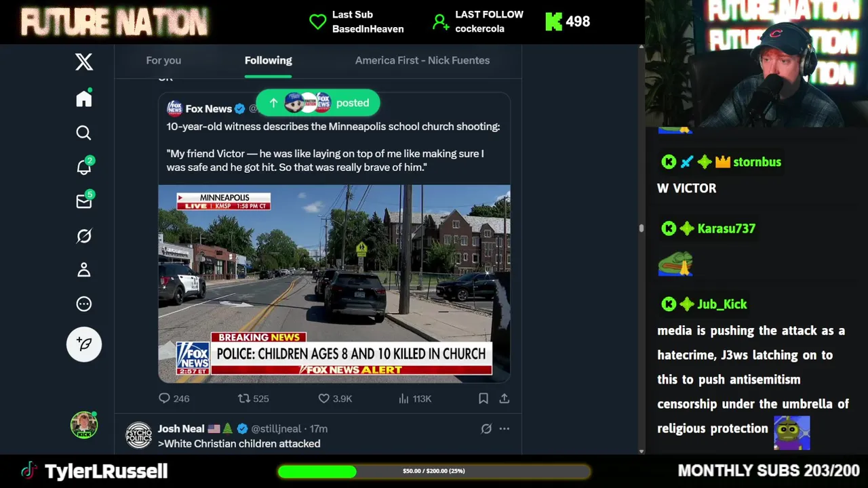868x488 pixels.
Task: Open Notifications bell icon
Action: coord(84,167)
